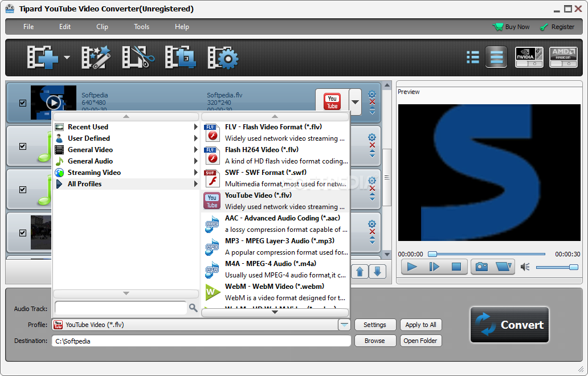The image size is (588, 376).
Task: Choose Flash H264 Video profile
Action: coord(276,156)
